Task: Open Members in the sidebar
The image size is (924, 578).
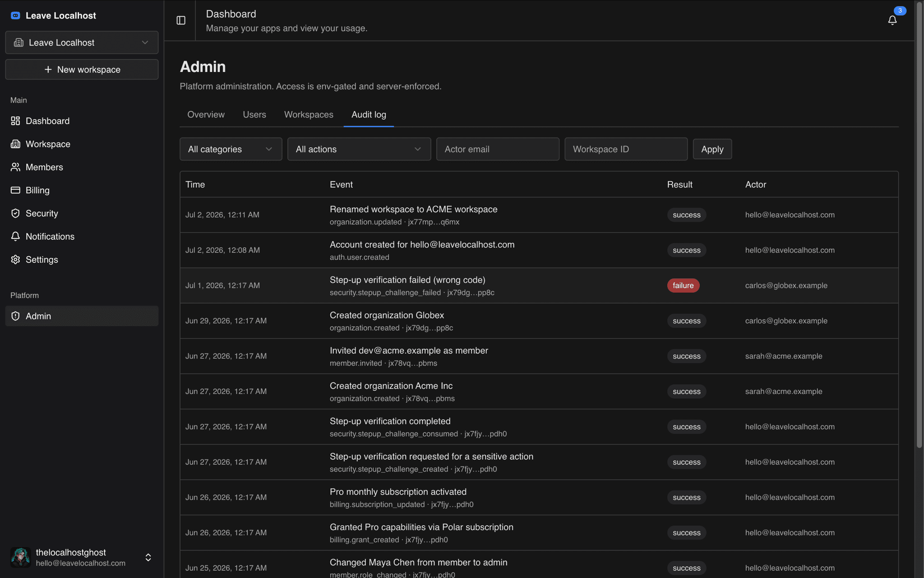Action: coord(82,167)
